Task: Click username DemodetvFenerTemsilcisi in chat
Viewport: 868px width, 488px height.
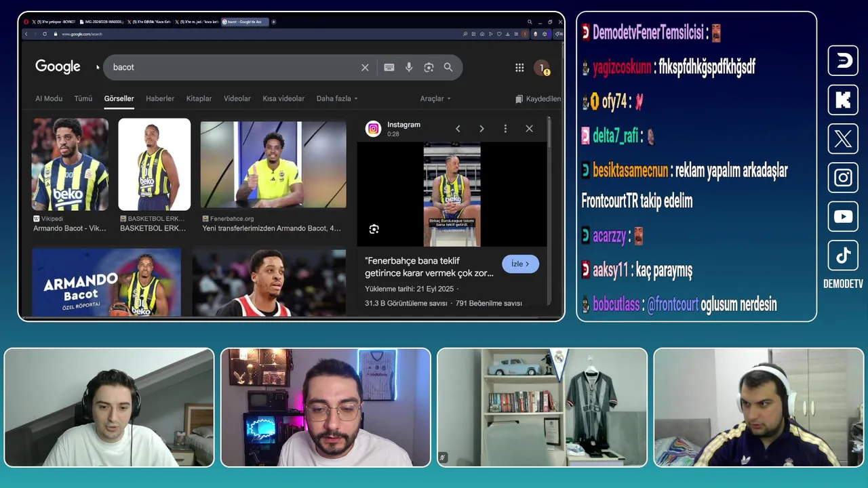Action: (x=648, y=33)
